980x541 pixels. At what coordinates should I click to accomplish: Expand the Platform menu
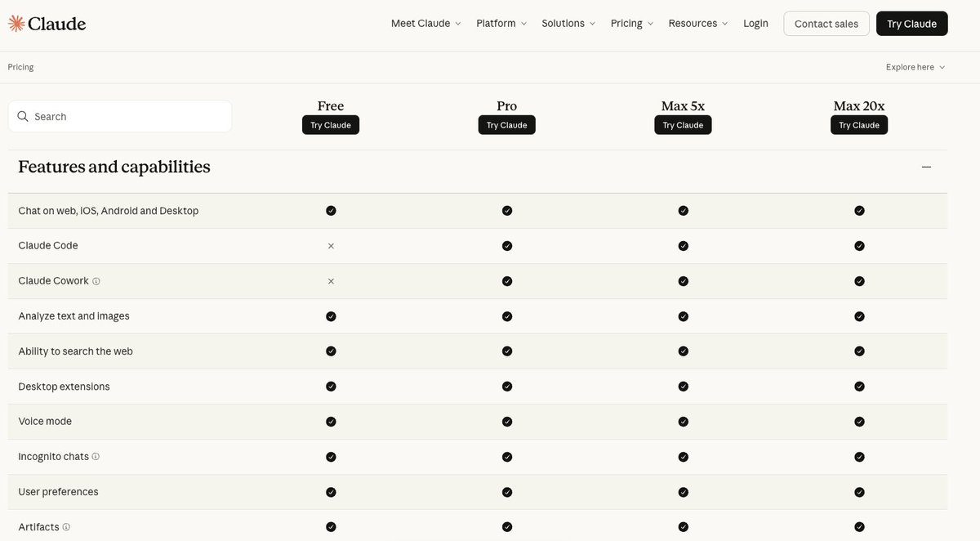(501, 24)
